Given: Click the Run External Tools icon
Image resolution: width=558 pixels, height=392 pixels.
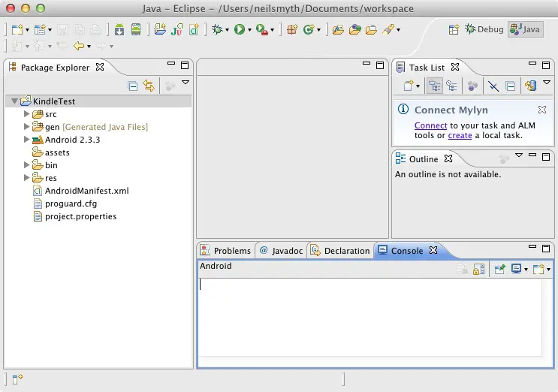Looking at the screenshot, I should point(262,29).
